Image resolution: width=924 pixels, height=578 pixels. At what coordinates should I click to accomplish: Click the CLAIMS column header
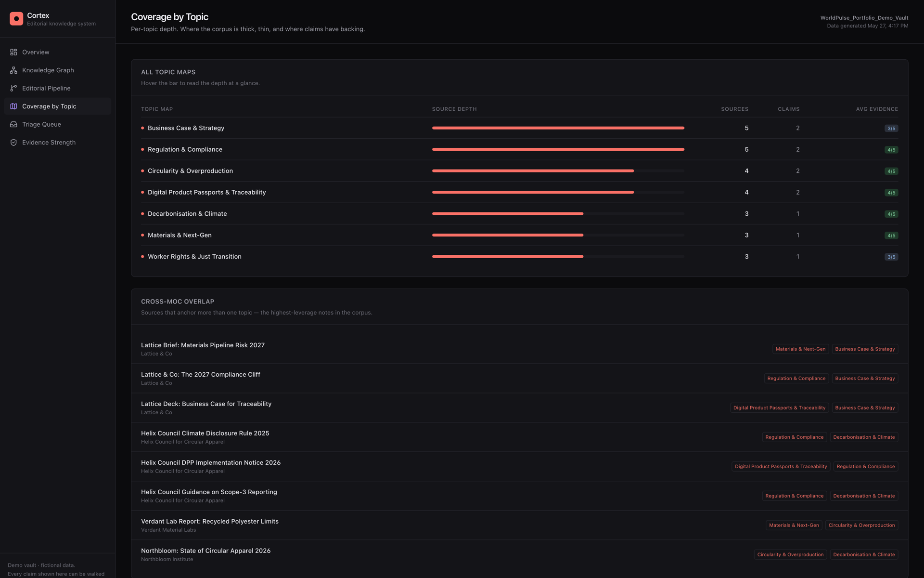pos(789,109)
